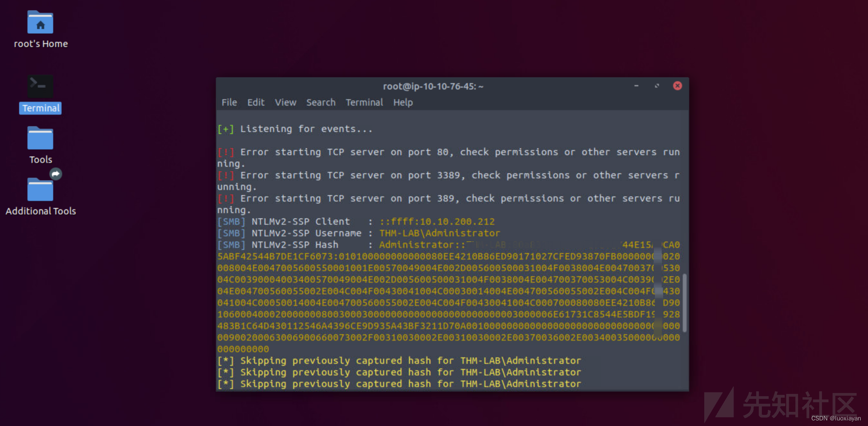The height and width of the screenshot is (426, 868).
Task: Click the 'Listening for events...' line
Action: [x=295, y=129]
